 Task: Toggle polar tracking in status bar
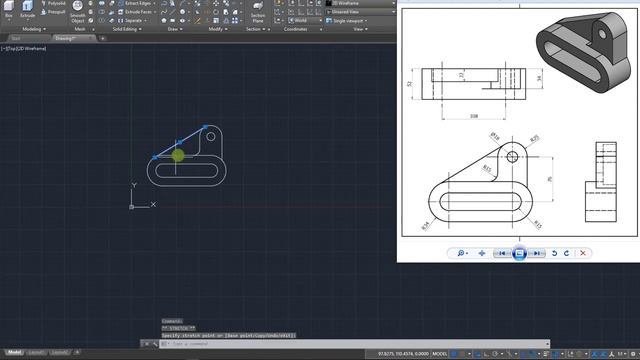click(495, 354)
